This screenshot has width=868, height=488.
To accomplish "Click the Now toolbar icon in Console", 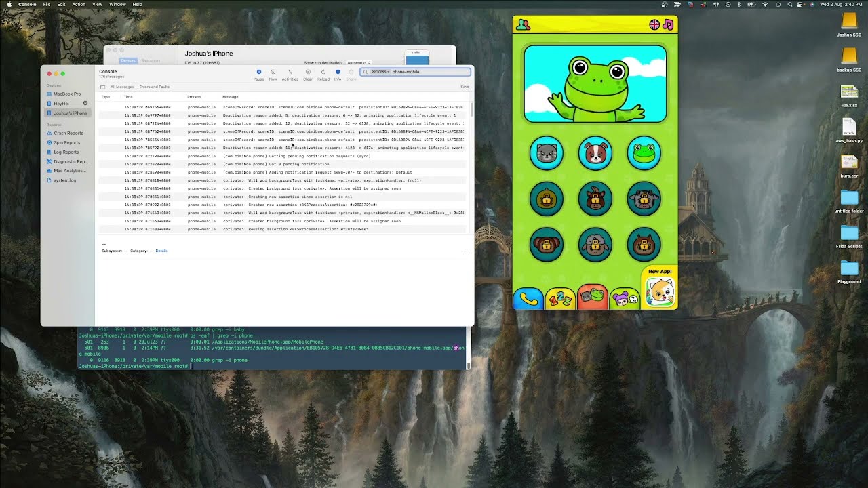I will tap(273, 75).
